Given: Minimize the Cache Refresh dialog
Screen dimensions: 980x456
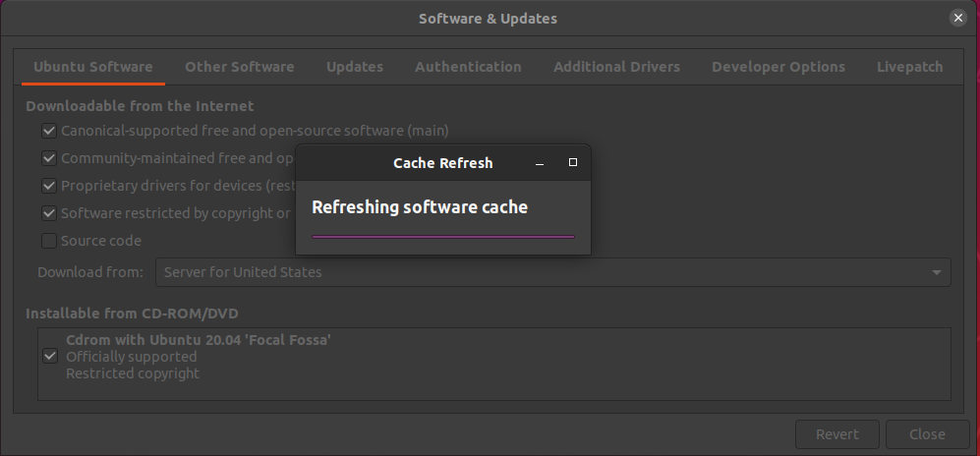Looking at the screenshot, I should [540, 163].
